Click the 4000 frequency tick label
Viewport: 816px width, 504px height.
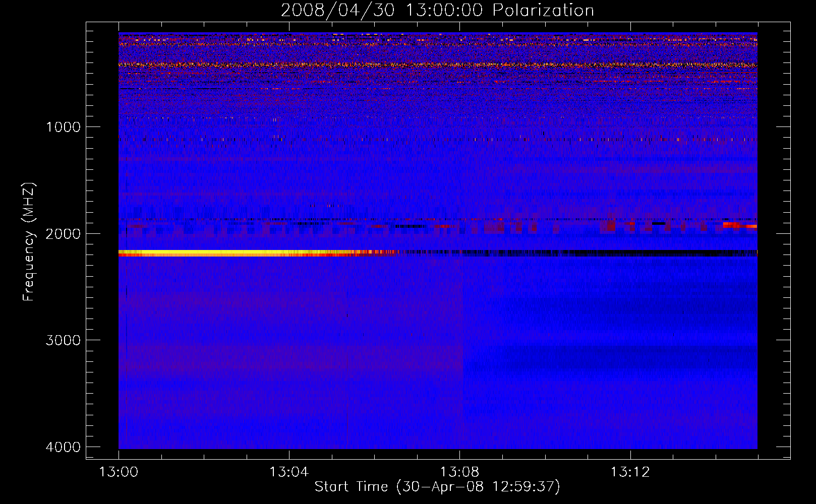point(63,447)
